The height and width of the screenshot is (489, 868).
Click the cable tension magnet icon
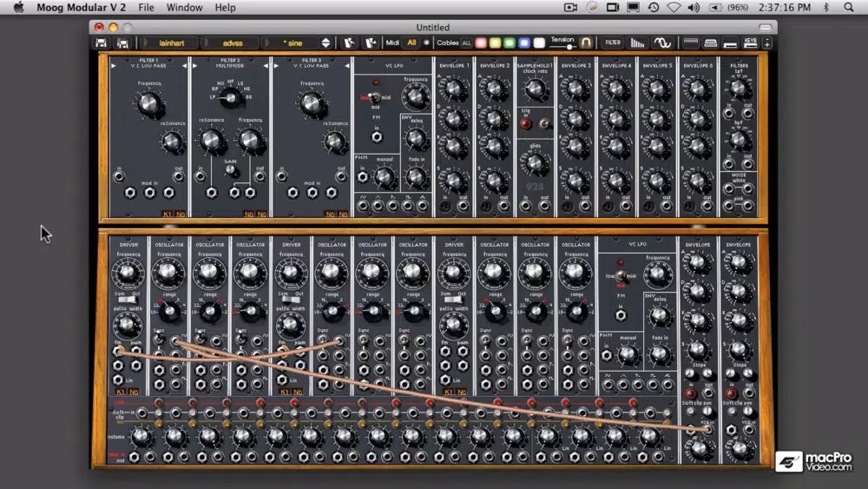586,43
